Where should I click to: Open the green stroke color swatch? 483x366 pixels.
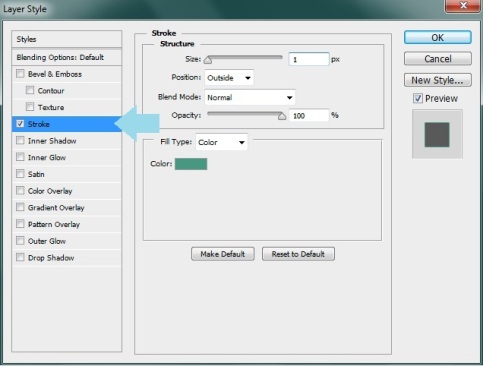coord(191,164)
